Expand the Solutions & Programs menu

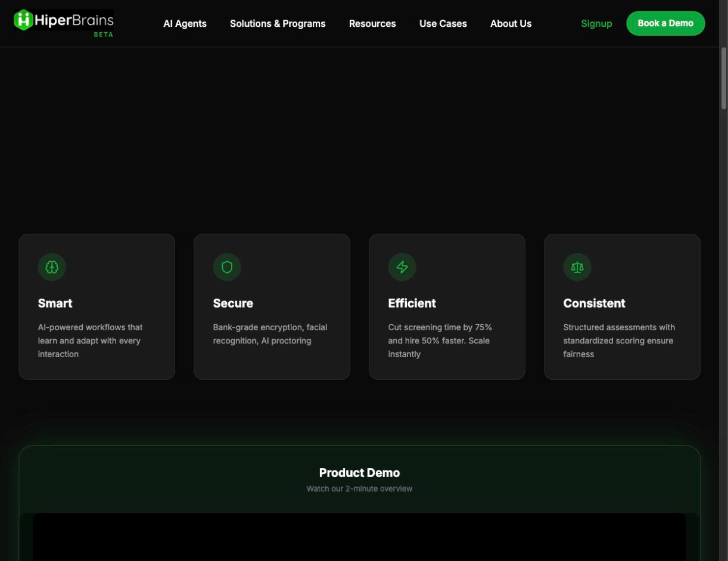tap(278, 24)
